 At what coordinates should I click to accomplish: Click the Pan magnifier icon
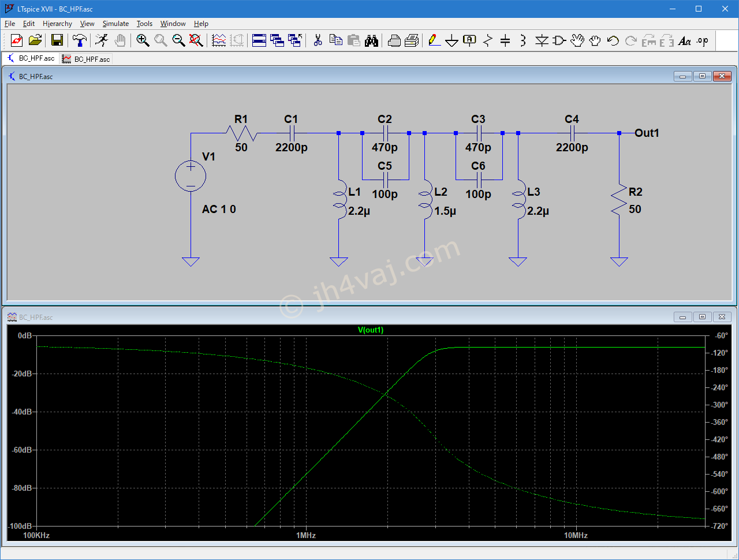tap(161, 40)
